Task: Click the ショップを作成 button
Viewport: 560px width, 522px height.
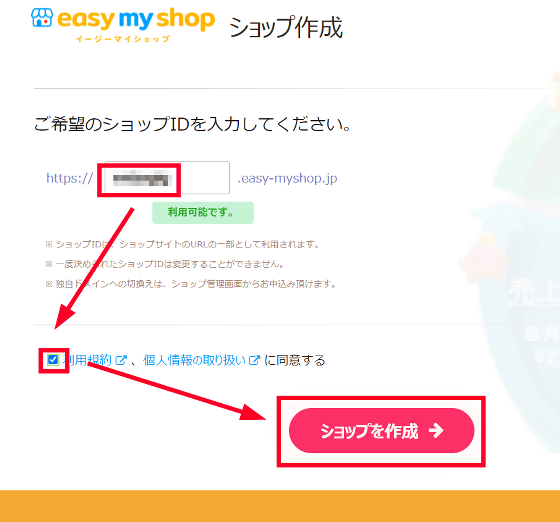Action: pos(381,431)
